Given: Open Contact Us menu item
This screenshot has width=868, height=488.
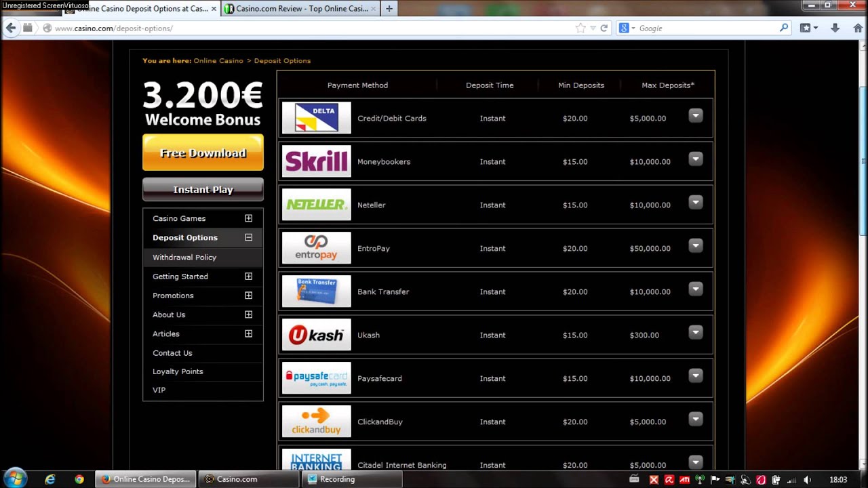Looking at the screenshot, I should (x=172, y=353).
